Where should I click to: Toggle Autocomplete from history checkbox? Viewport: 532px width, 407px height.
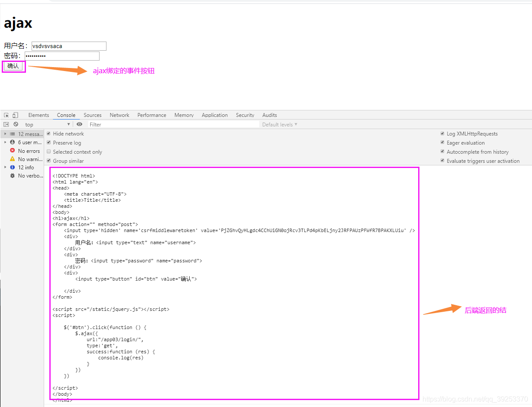click(x=442, y=152)
